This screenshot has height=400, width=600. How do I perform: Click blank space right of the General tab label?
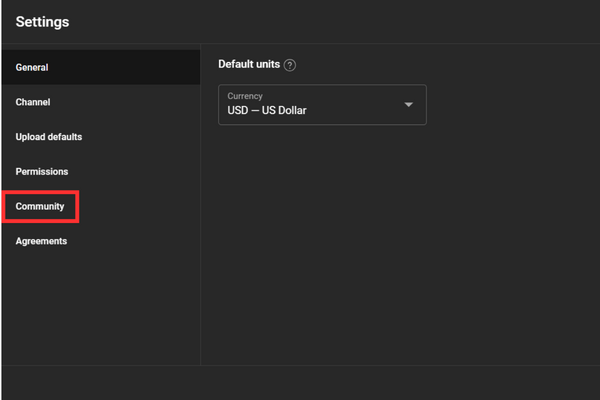click(130, 68)
